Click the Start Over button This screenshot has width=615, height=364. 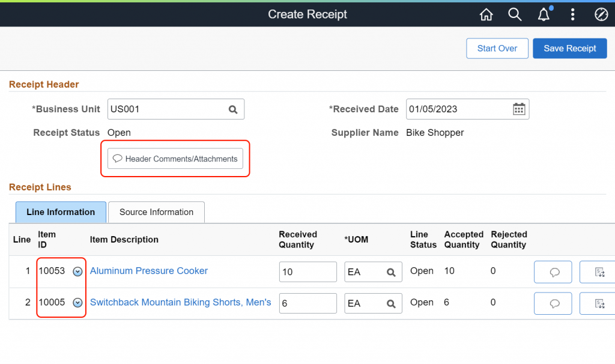(x=497, y=48)
